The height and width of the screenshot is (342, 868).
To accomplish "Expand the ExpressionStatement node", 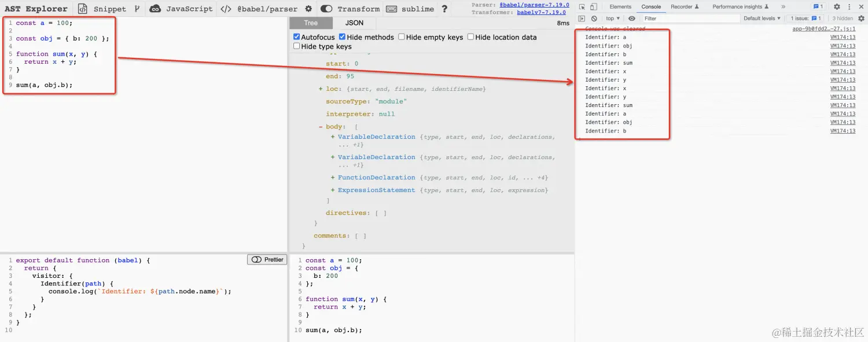I will (x=333, y=190).
